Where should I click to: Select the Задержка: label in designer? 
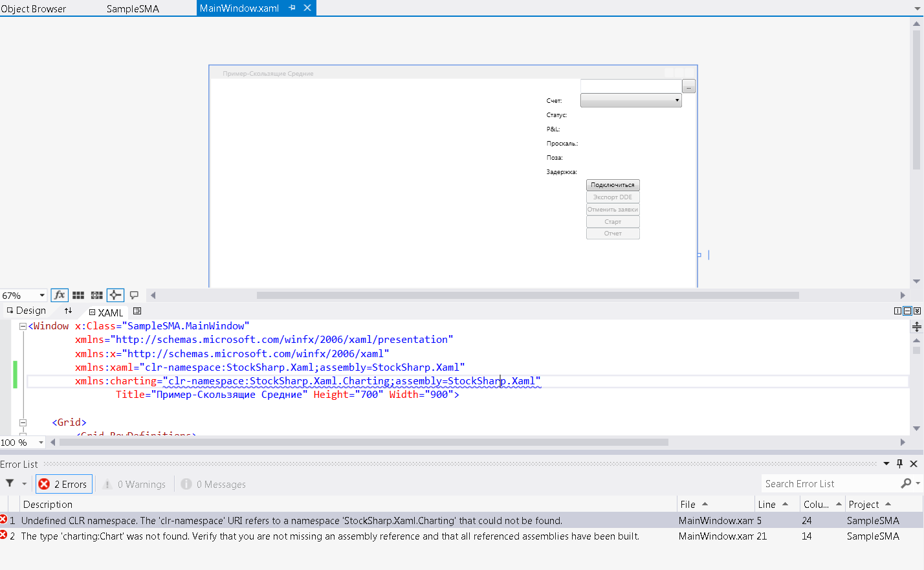click(562, 172)
